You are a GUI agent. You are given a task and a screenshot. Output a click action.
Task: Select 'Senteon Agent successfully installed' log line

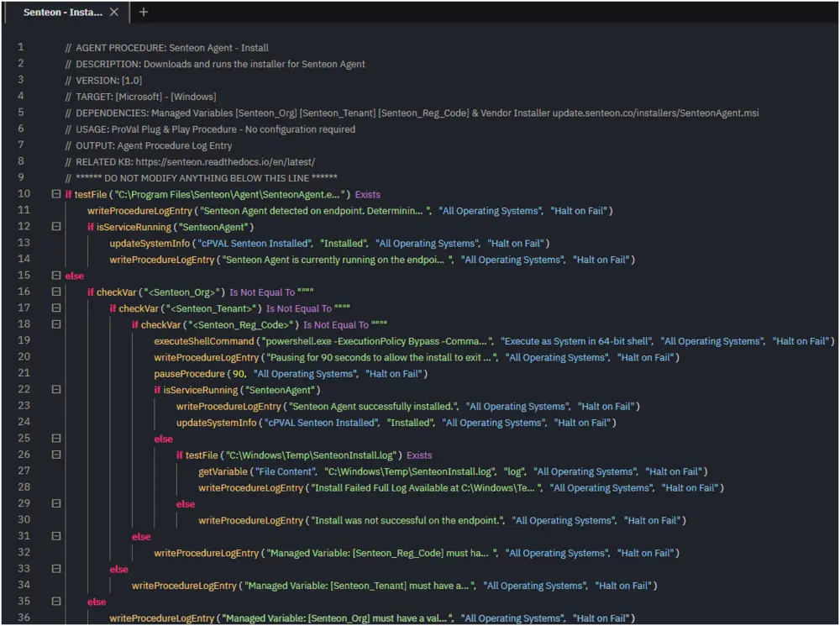point(407,406)
